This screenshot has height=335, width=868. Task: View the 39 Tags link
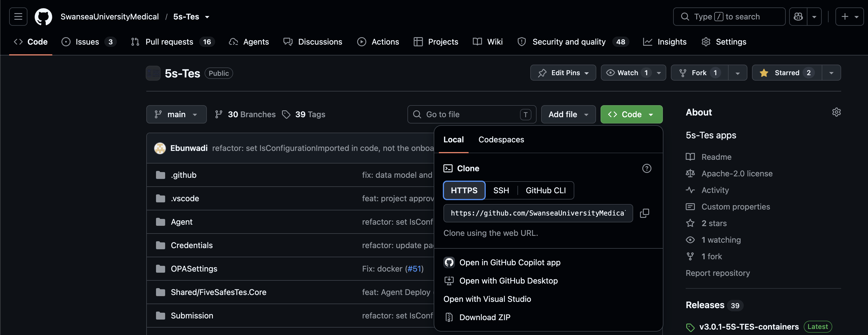(x=304, y=115)
